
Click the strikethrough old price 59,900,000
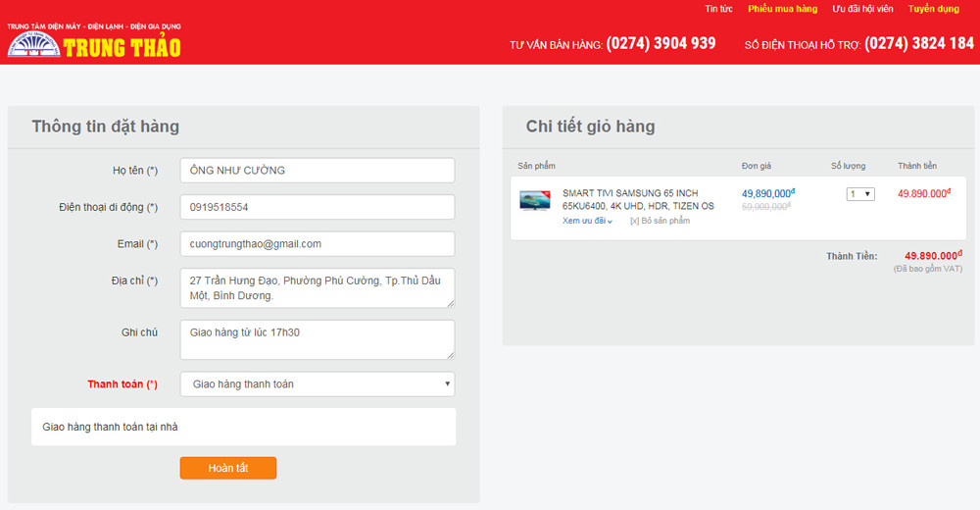pos(766,207)
